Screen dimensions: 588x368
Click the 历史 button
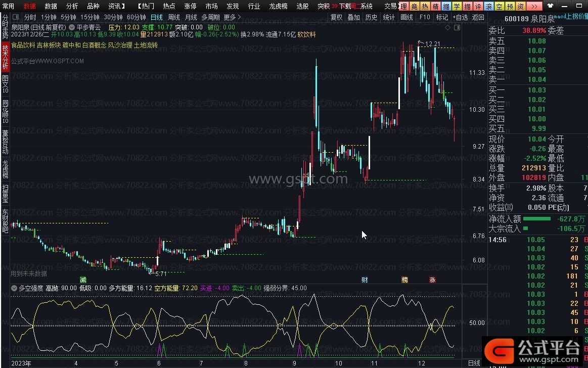coord(371,17)
